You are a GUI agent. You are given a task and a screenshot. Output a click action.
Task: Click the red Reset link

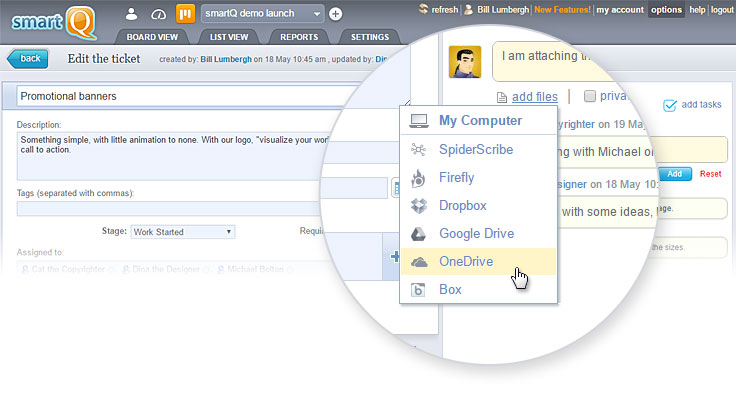tap(710, 174)
